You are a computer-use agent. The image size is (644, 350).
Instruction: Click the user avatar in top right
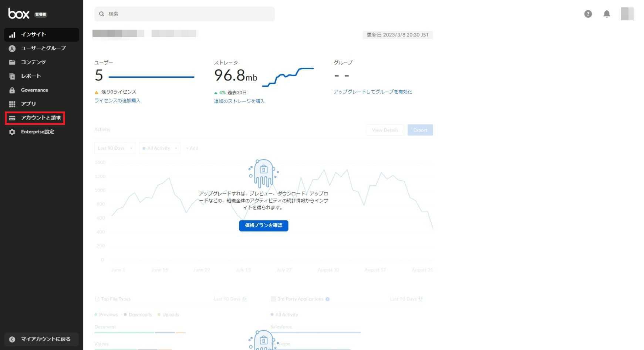pos(627,14)
